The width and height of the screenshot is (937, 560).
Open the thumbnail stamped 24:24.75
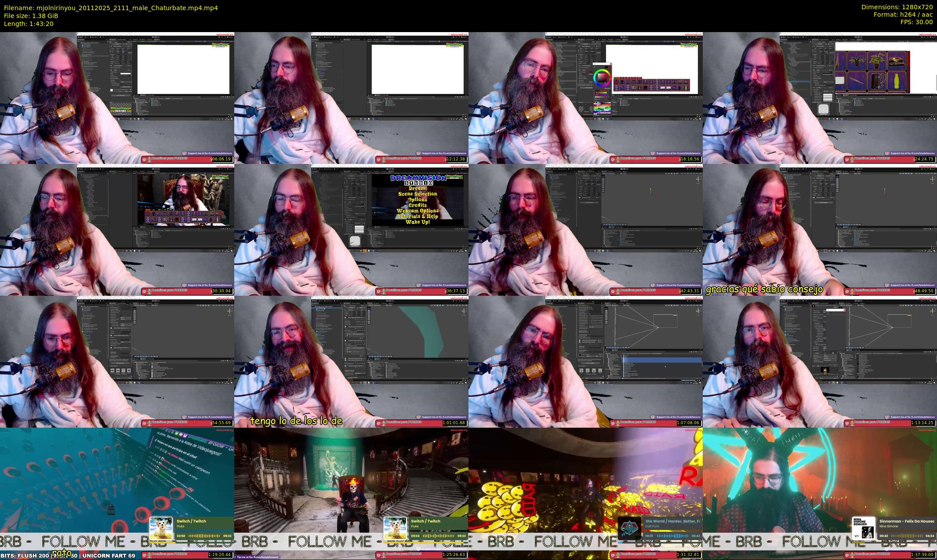(x=820, y=98)
